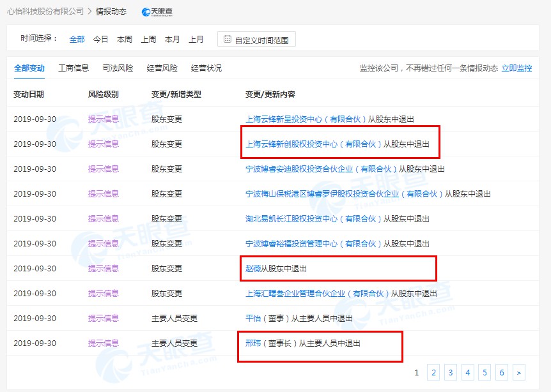
Task: Go to page 4
Action: 468,372
